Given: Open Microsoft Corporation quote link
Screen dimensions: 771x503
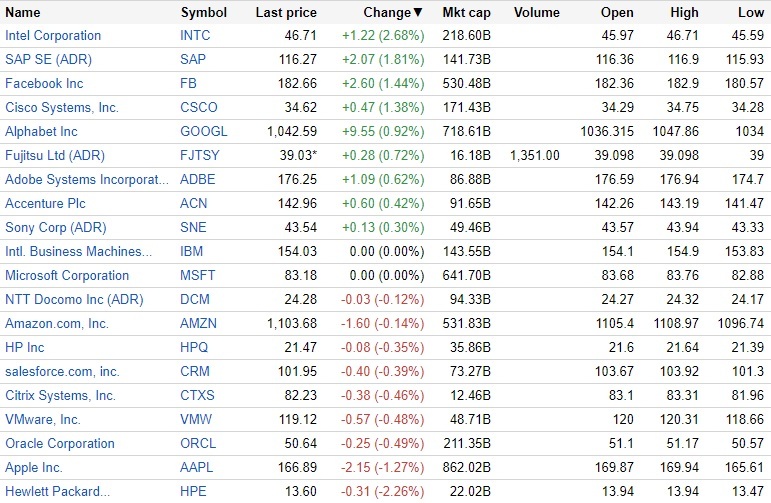Looking at the screenshot, I should coord(67,275).
